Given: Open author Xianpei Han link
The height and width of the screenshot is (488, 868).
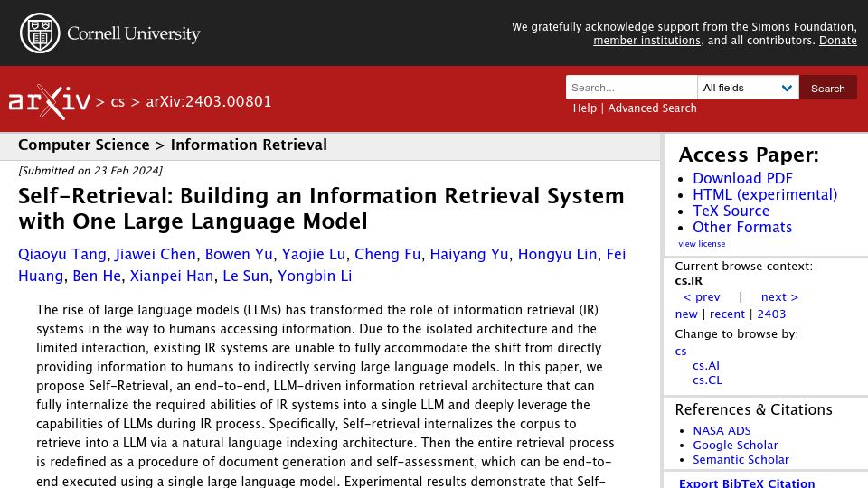Looking at the screenshot, I should pos(171,277).
